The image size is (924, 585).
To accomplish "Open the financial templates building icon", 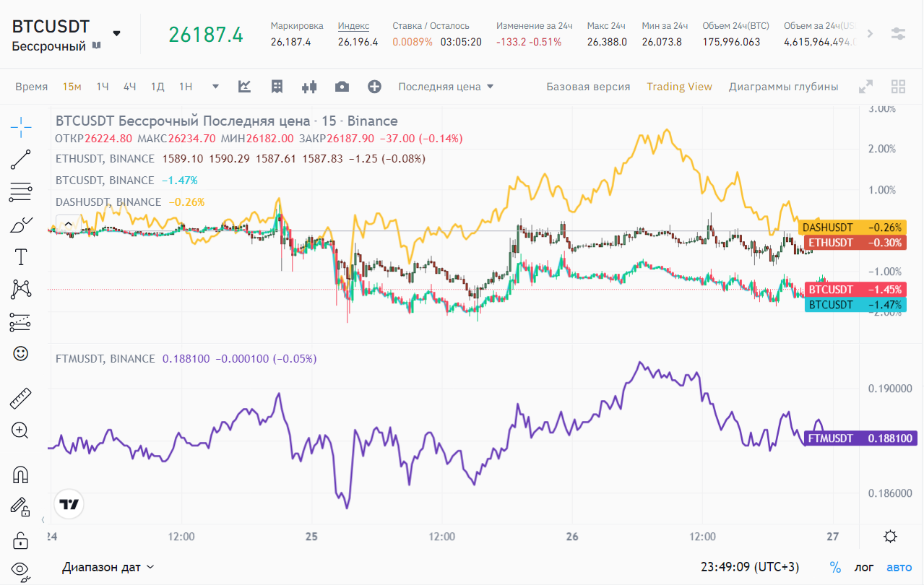I will pyautogui.click(x=277, y=87).
